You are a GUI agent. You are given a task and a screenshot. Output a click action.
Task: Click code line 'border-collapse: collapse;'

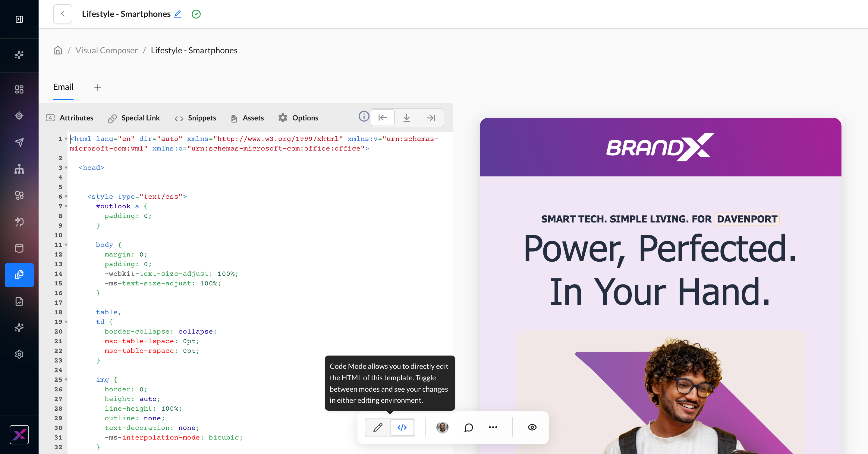click(160, 331)
